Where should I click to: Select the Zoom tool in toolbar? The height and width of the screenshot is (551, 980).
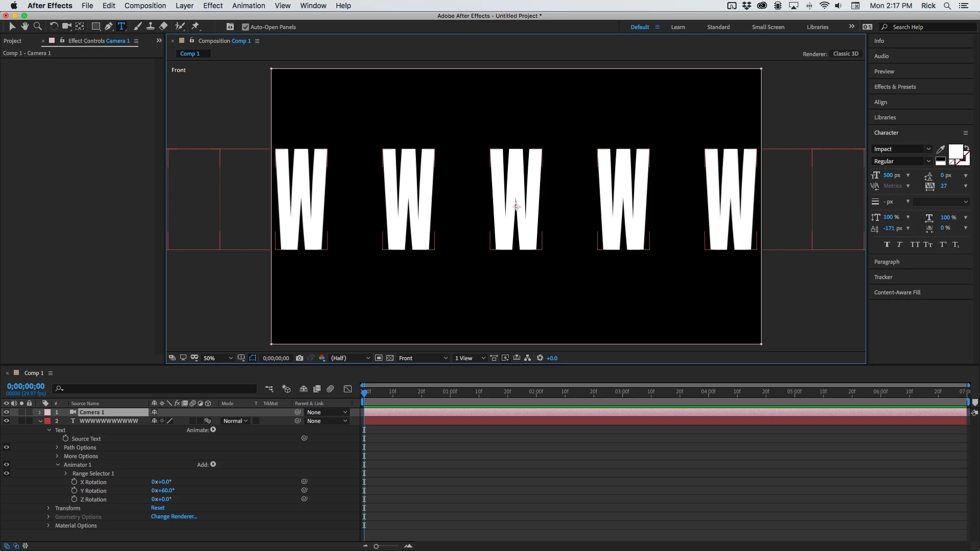tap(38, 26)
